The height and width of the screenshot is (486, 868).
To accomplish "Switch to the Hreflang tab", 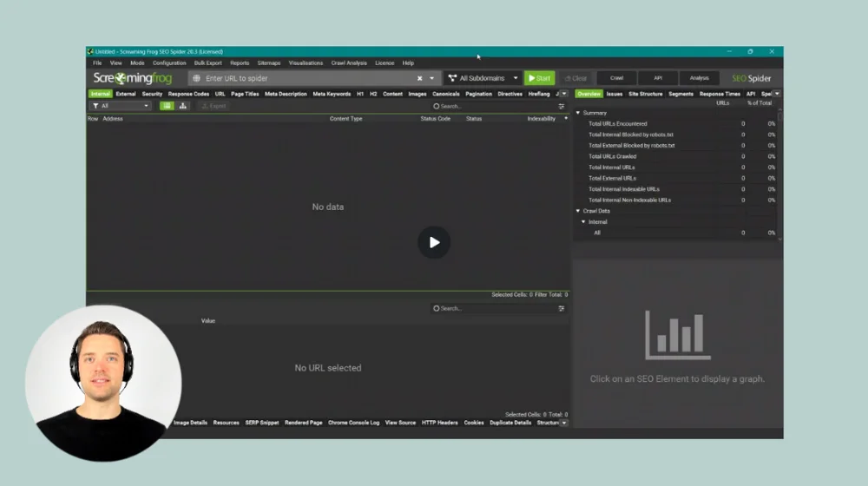I will click(539, 94).
